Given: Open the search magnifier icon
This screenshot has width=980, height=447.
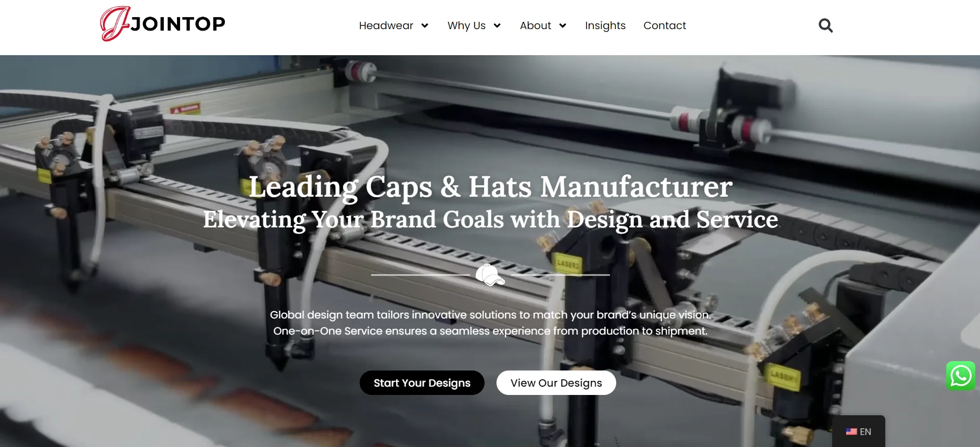Looking at the screenshot, I should click(825, 25).
